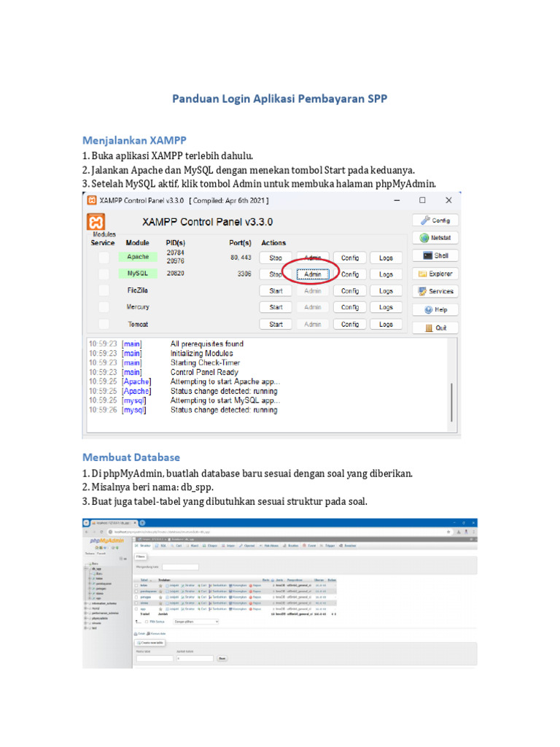Open XAMPP Config button with wrench icon
560x747 pixels.
pos(435,220)
